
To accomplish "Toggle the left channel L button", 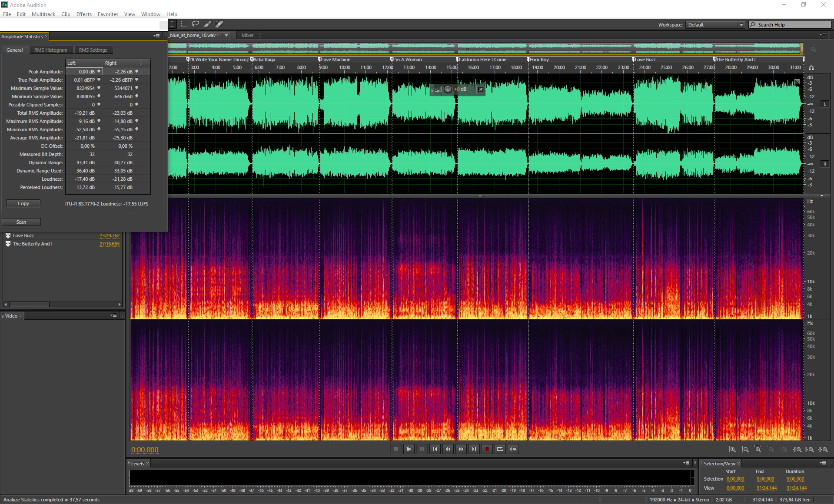I will point(824,104).
